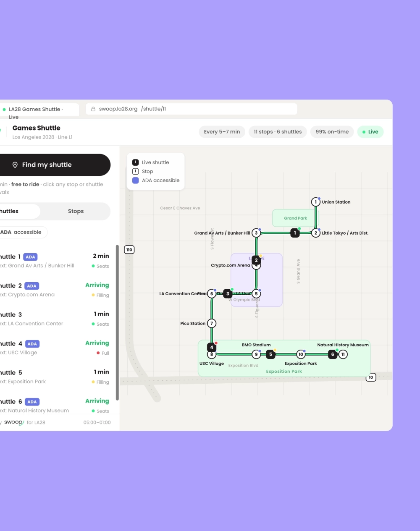Click the ADA badge on Shuttle 6
420x531 pixels.
32,402
